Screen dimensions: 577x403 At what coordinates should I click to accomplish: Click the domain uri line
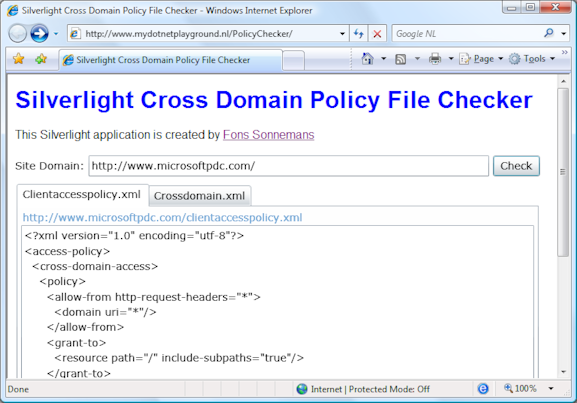pyautogui.click(x=105, y=312)
